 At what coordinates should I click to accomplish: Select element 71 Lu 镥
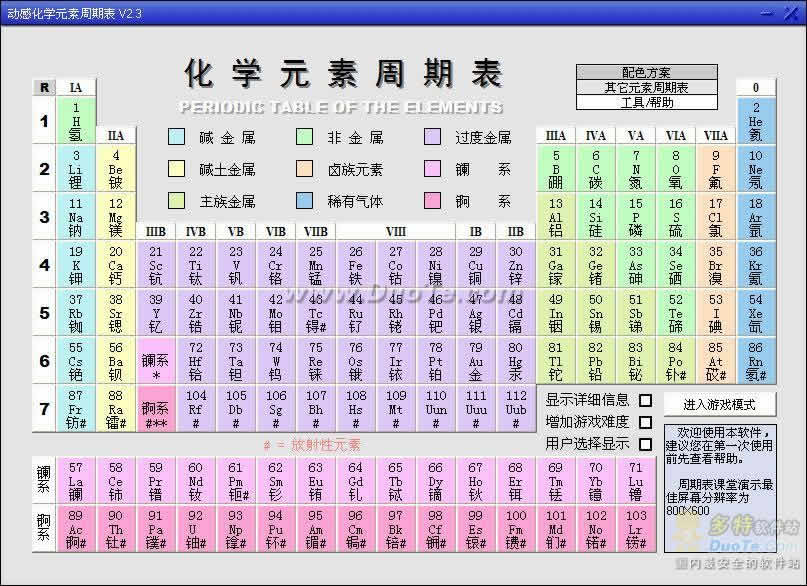point(636,481)
